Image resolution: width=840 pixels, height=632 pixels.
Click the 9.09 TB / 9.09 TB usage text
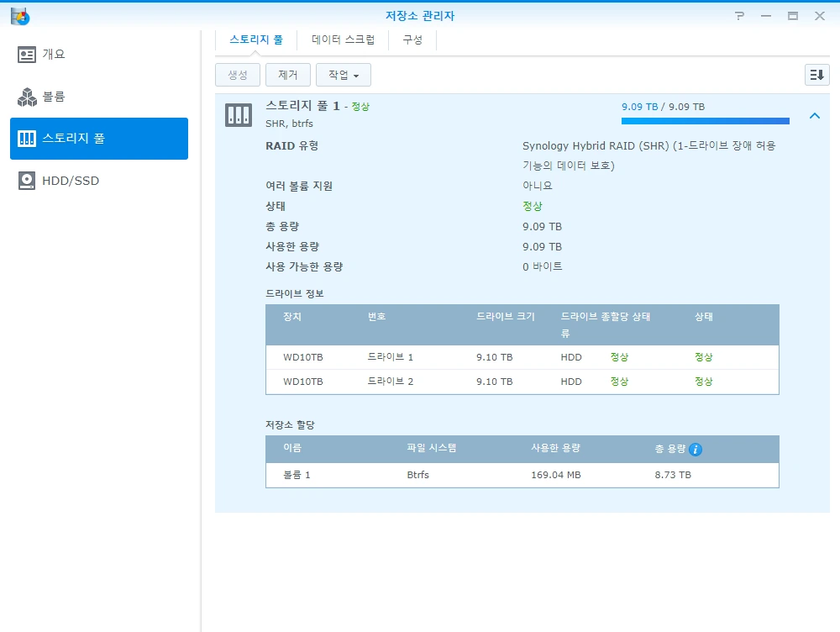click(663, 107)
